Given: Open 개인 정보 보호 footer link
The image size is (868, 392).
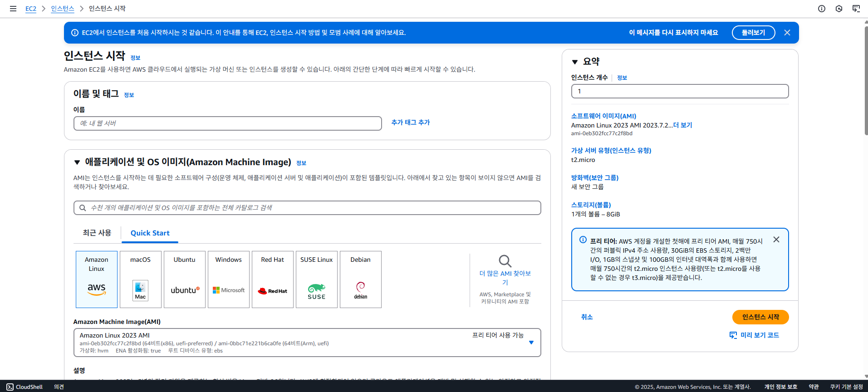Looking at the screenshot, I should pyautogui.click(x=780, y=387).
